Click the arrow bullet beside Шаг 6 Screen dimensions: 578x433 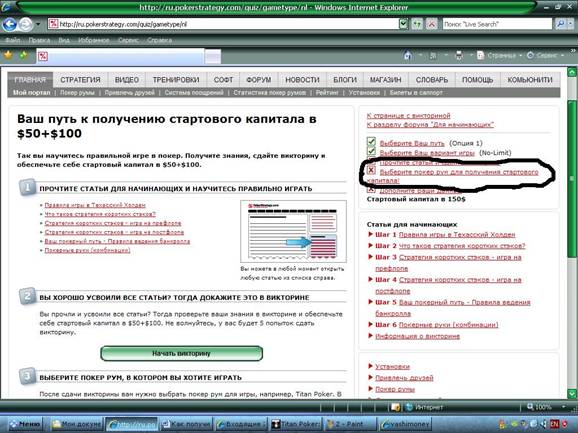click(370, 324)
